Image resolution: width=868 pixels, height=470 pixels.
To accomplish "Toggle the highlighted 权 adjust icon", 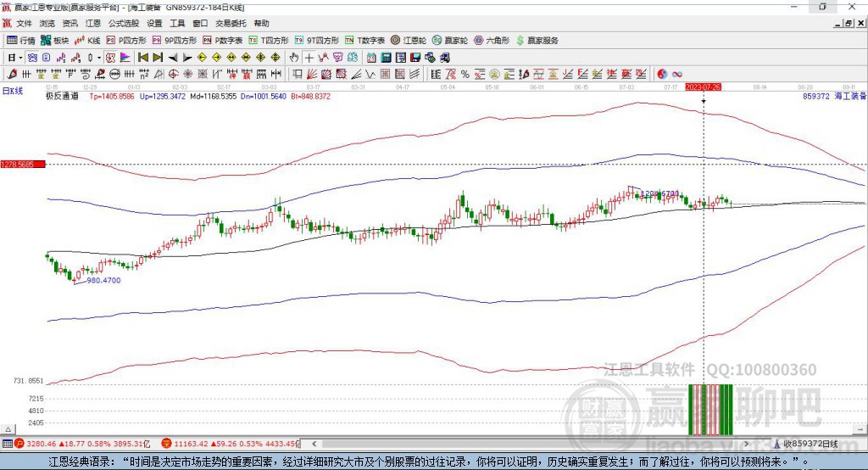I will pos(110,58).
